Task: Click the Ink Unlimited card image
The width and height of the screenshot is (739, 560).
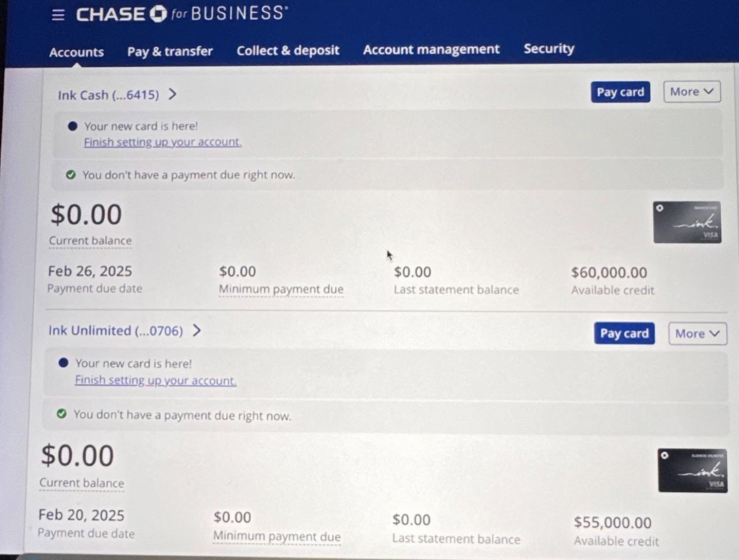Action: [693, 470]
